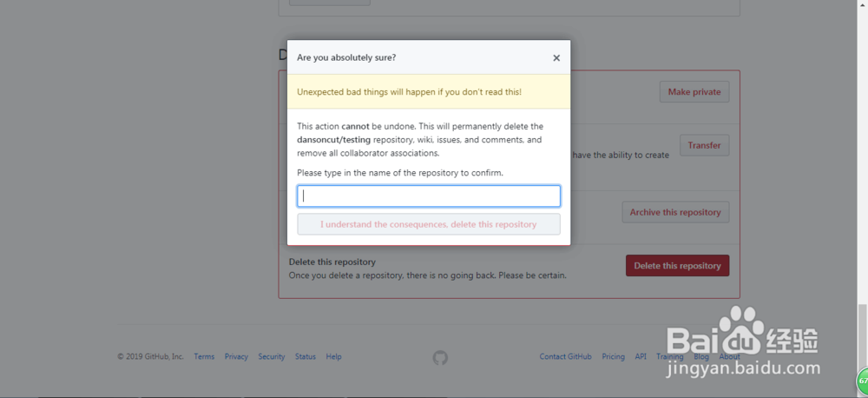
Task: Open the Security footer link
Action: (271, 356)
